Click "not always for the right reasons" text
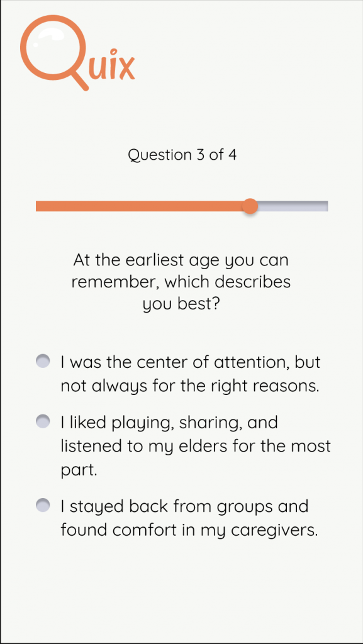This screenshot has height=644, width=363. click(190, 387)
